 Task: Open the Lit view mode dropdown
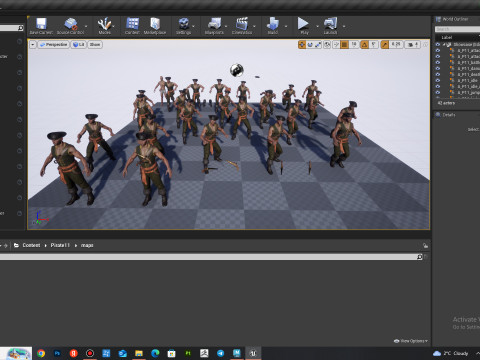pos(79,44)
